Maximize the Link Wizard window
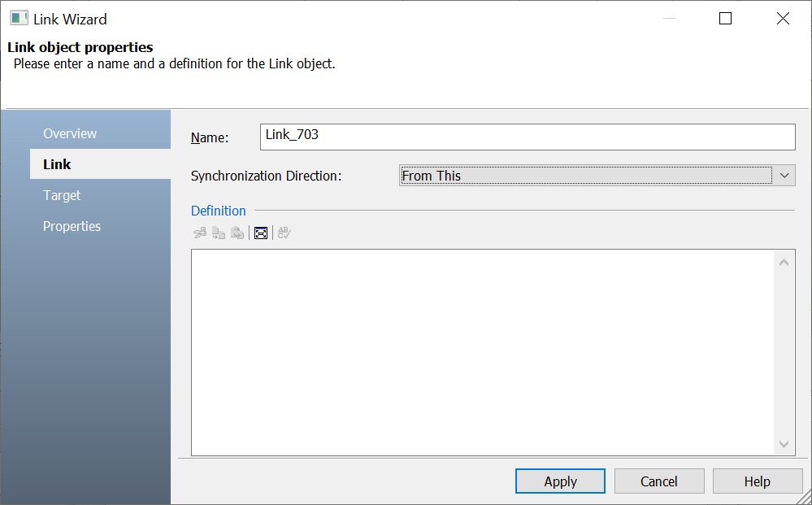 tap(725, 19)
